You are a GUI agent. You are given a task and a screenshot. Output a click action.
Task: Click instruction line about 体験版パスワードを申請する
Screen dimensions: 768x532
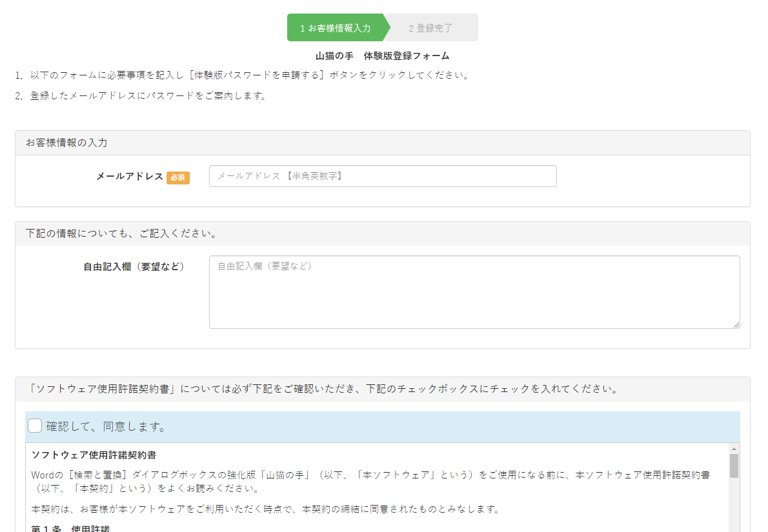pyautogui.click(x=249, y=75)
